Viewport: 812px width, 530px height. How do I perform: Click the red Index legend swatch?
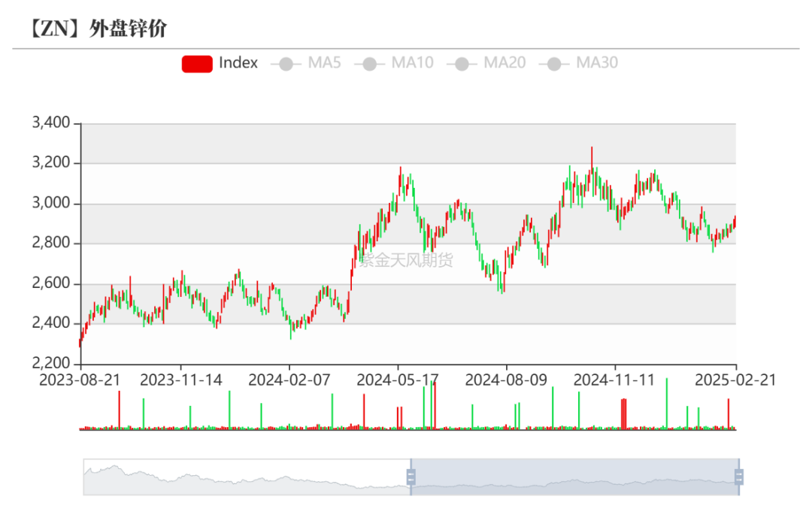(x=197, y=64)
